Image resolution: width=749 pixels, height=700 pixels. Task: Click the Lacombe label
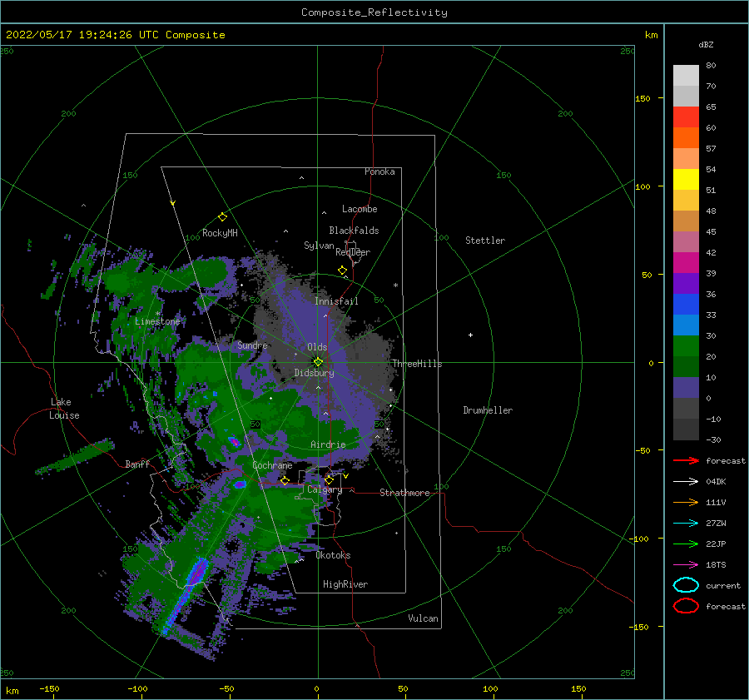[360, 209]
